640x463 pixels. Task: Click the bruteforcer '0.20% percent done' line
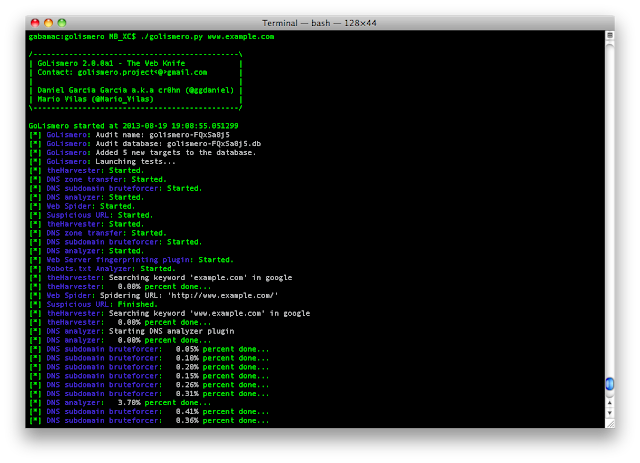click(149, 367)
